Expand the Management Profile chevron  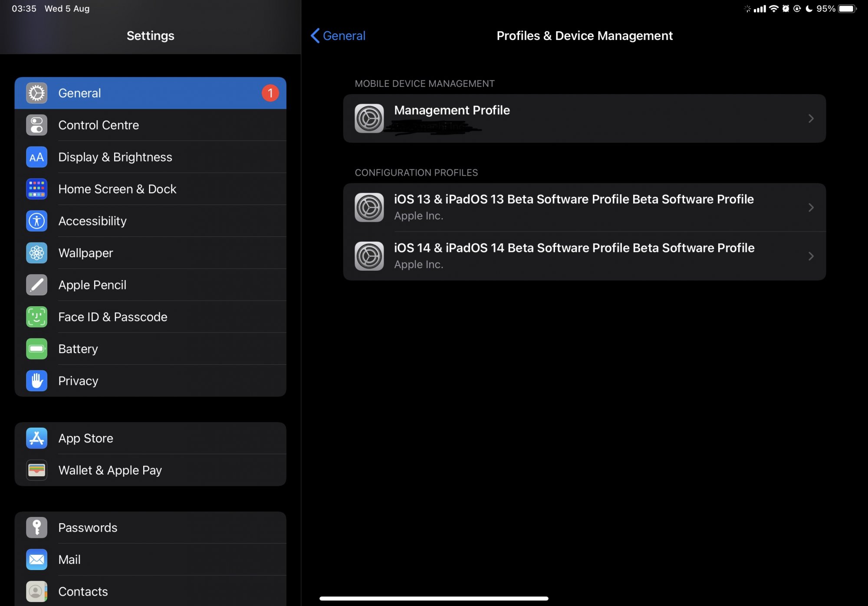point(811,118)
